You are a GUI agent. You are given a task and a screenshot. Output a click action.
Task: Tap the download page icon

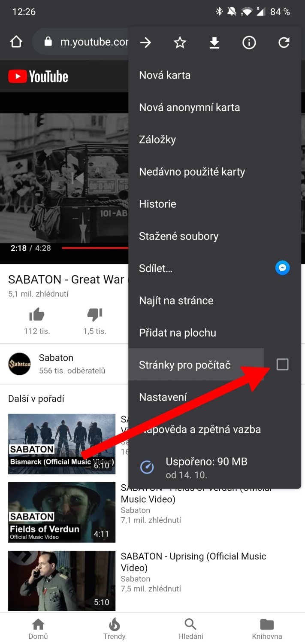(214, 43)
